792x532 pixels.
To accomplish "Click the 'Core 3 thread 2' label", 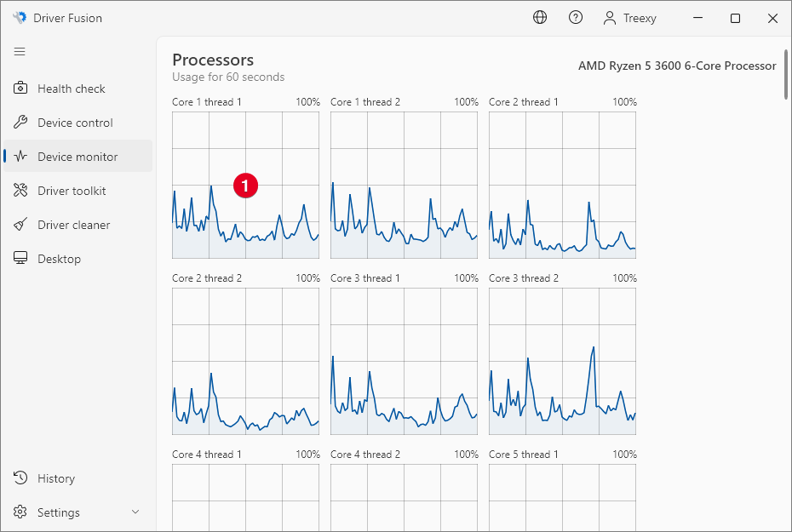I will coord(523,278).
